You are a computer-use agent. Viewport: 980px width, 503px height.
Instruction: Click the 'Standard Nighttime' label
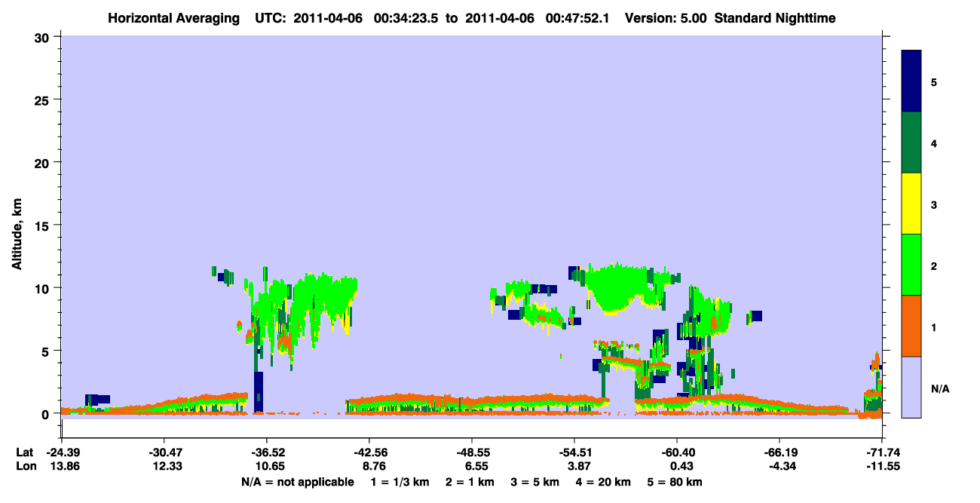coord(775,17)
